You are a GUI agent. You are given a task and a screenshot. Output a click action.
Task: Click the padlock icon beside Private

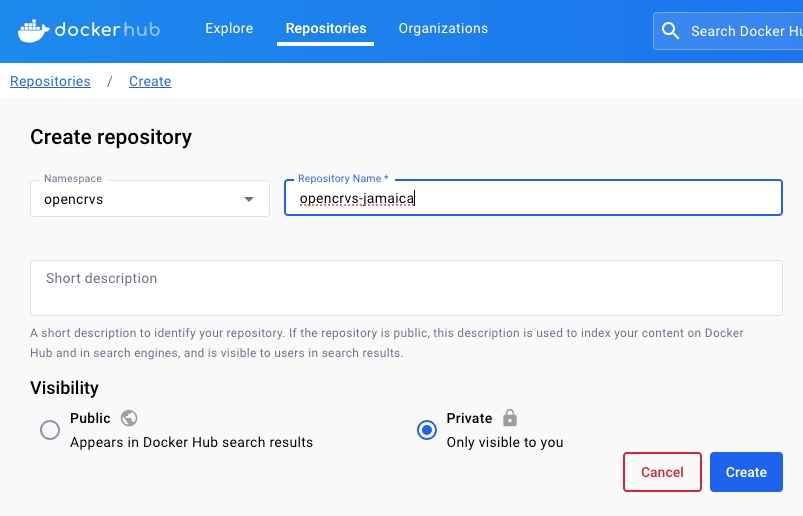510,418
